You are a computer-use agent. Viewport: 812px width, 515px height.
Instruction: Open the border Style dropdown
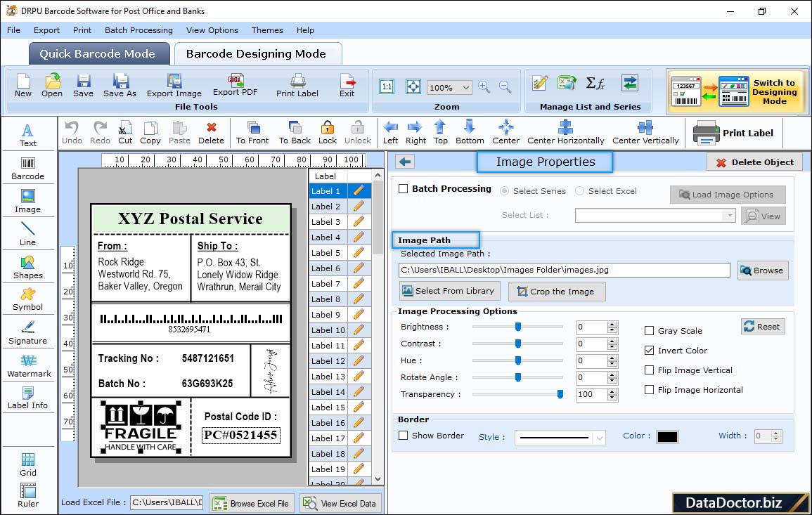coord(600,438)
